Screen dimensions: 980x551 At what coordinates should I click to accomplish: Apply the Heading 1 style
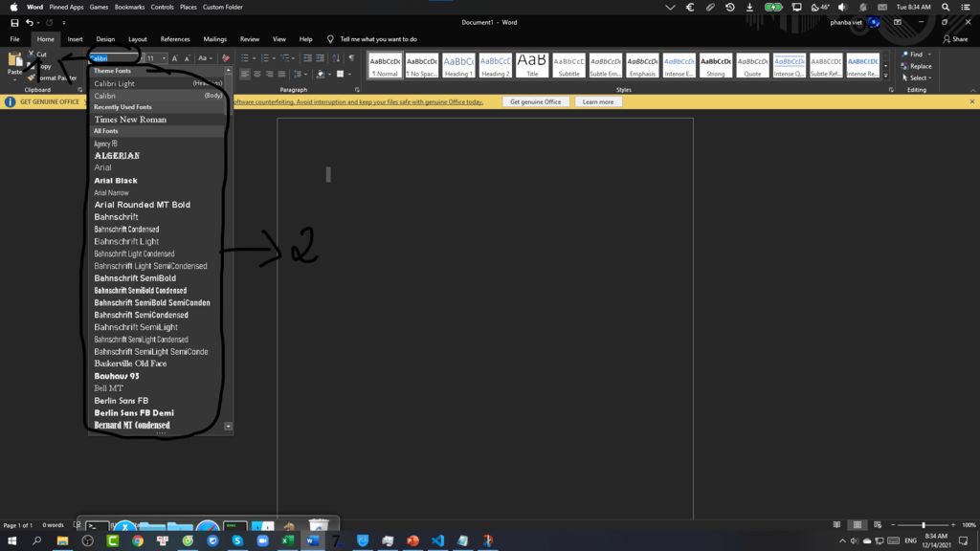[458, 66]
